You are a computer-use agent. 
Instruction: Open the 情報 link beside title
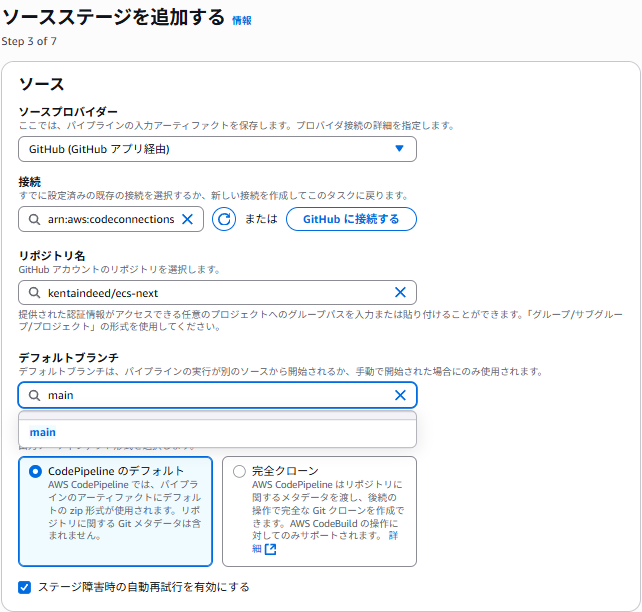(242, 20)
